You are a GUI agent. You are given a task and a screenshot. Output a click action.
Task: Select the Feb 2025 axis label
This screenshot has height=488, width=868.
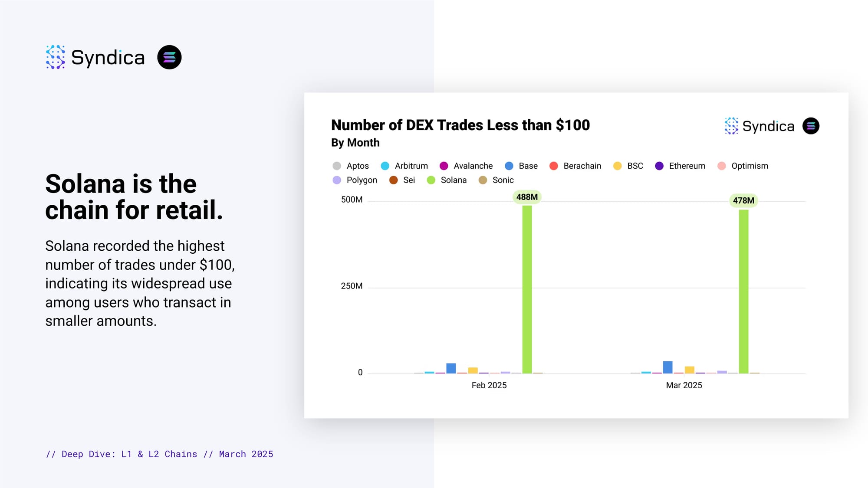click(489, 385)
